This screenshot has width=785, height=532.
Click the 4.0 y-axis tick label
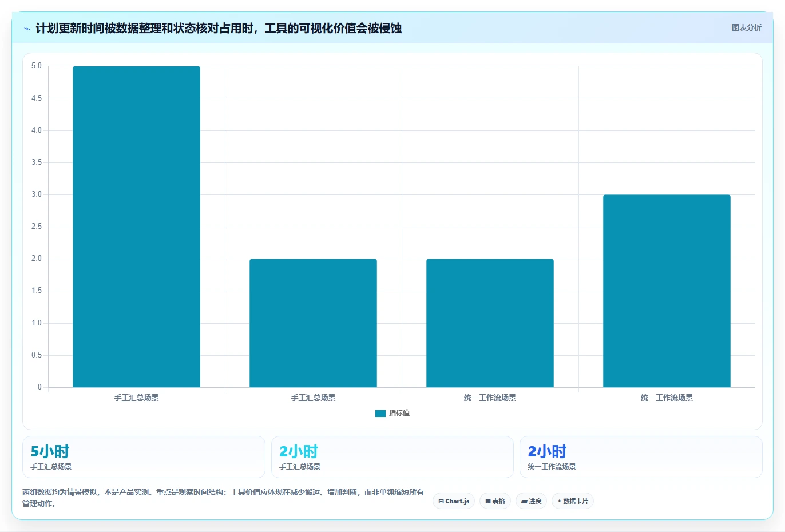click(37, 130)
